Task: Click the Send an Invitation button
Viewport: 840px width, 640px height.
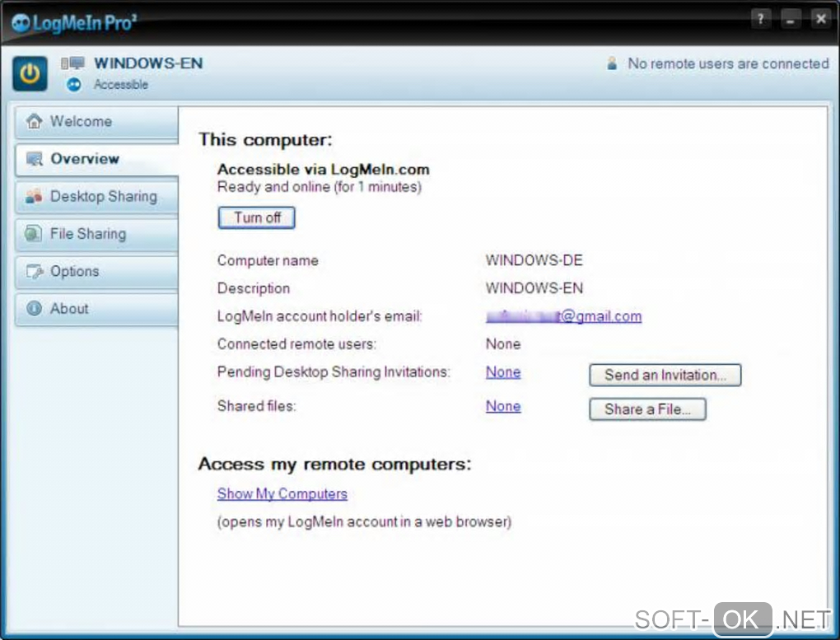Action: coord(665,376)
